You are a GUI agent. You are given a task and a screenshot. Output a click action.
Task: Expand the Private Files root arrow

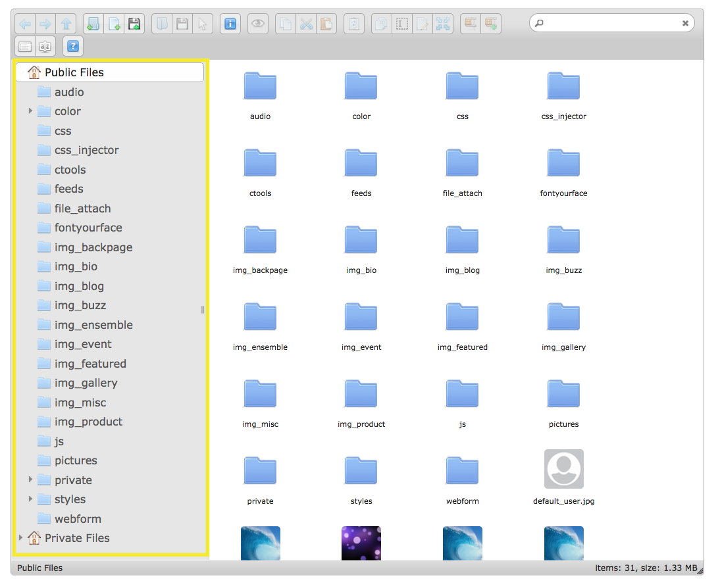coord(20,537)
